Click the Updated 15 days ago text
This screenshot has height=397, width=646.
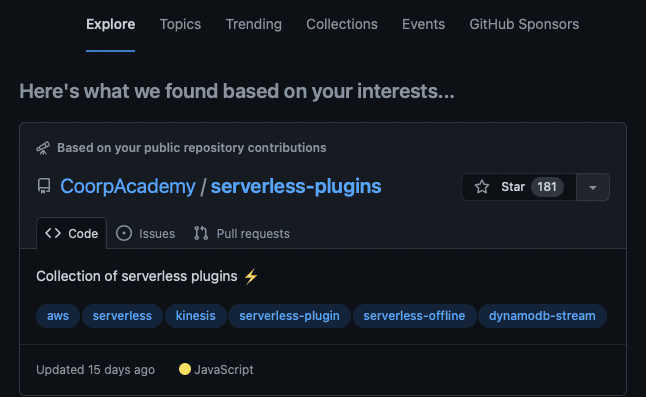tap(96, 370)
